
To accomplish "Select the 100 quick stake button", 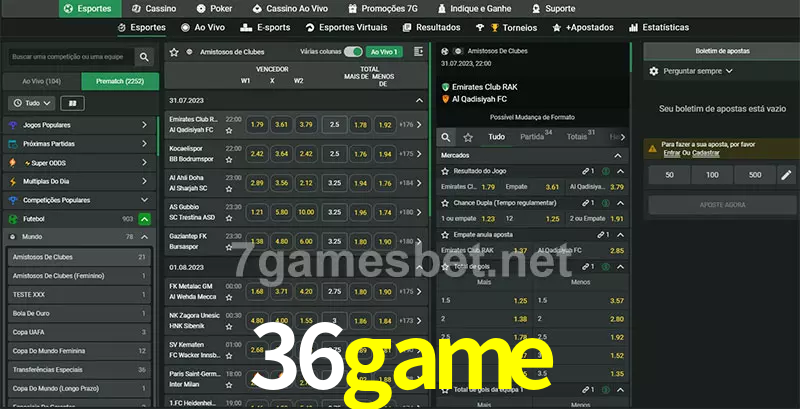I will point(712,175).
